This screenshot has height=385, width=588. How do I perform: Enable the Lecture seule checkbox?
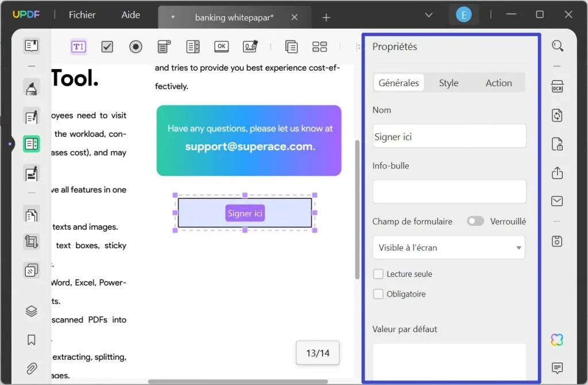[378, 274]
